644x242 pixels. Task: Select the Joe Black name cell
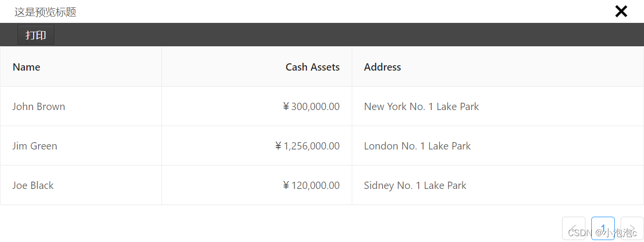[81, 186]
